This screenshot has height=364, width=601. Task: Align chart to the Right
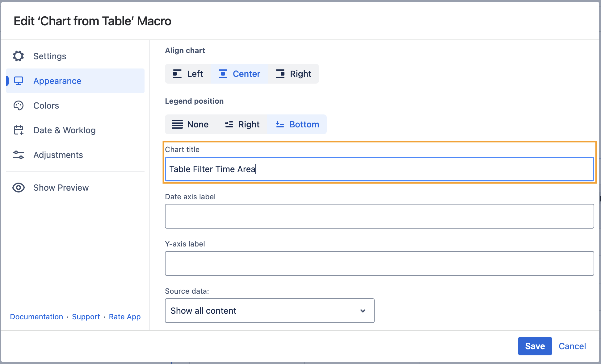(x=293, y=74)
